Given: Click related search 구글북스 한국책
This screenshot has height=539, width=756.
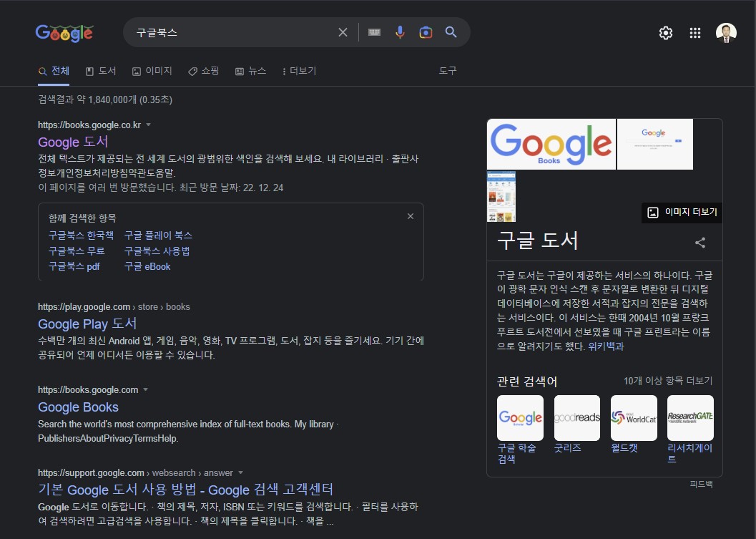Looking at the screenshot, I should click(81, 235).
